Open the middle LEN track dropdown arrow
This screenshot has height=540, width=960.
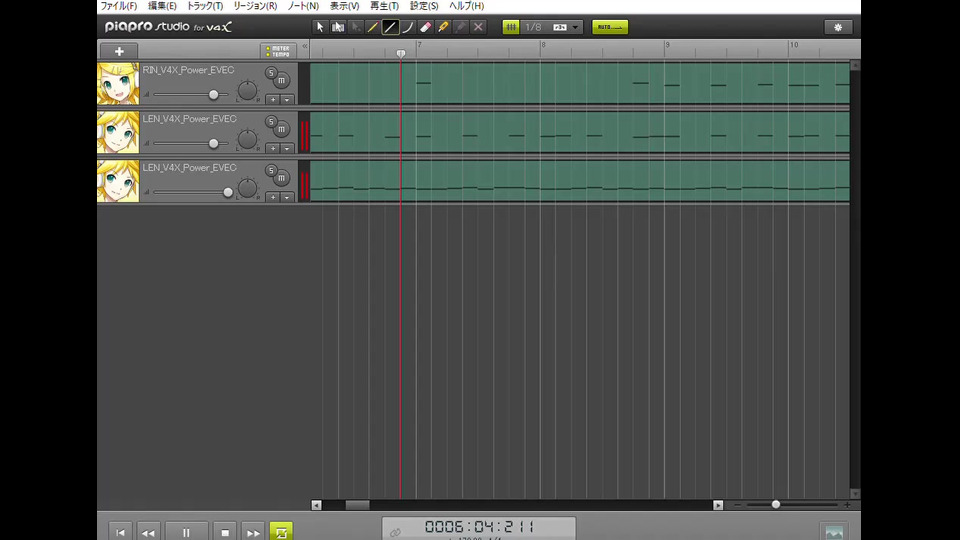coord(287,148)
